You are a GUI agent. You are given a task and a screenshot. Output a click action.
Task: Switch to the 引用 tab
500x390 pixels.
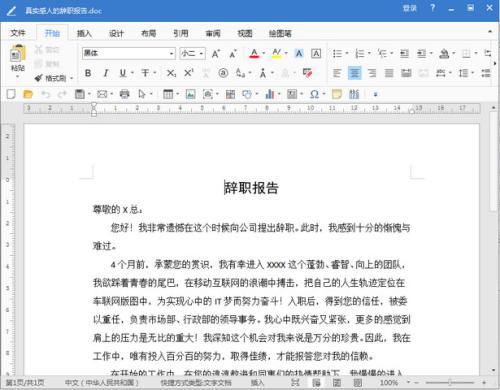point(181,33)
